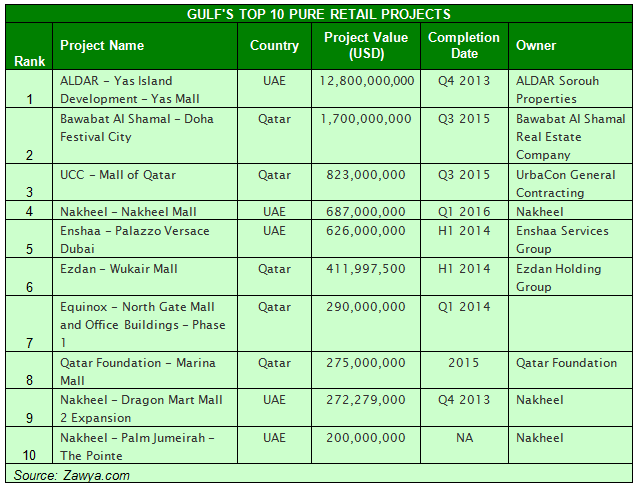Click the 'Completion Date' column header
The image size is (637, 487).
[x=463, y=45]
